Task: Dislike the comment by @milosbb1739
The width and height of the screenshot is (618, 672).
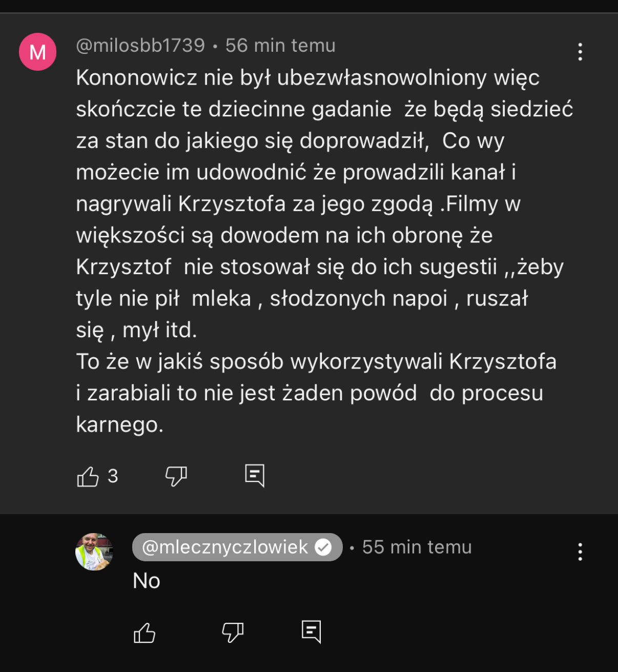Action: pos(176,477)
